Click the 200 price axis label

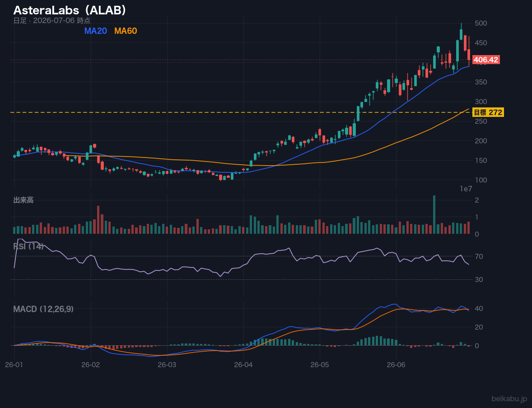pos(481,141)
